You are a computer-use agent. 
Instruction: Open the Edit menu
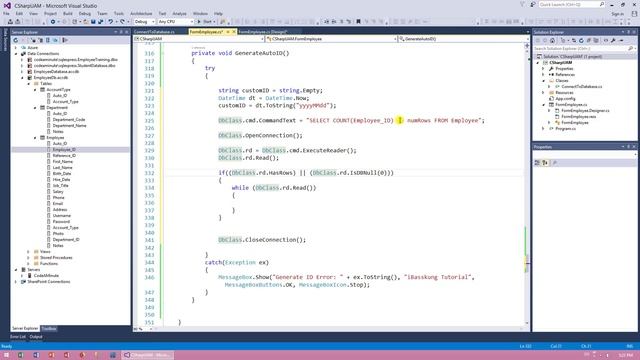(x=19, y=13)
